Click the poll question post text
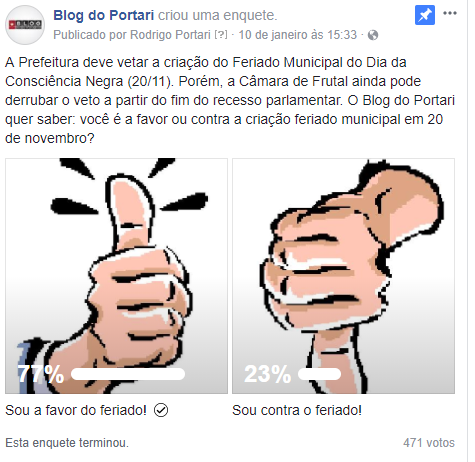Viewport: 475px width, 462px height. pyautogui.click(x=230, y=100)
